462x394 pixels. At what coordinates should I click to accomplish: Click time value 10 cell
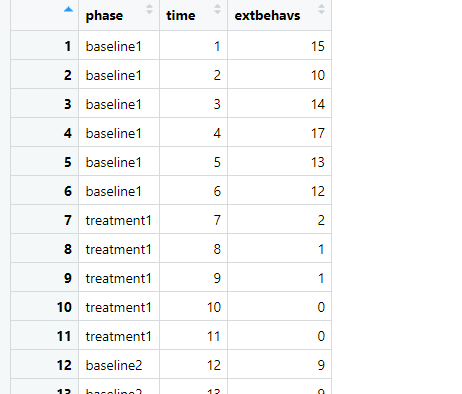pos(193,307)
